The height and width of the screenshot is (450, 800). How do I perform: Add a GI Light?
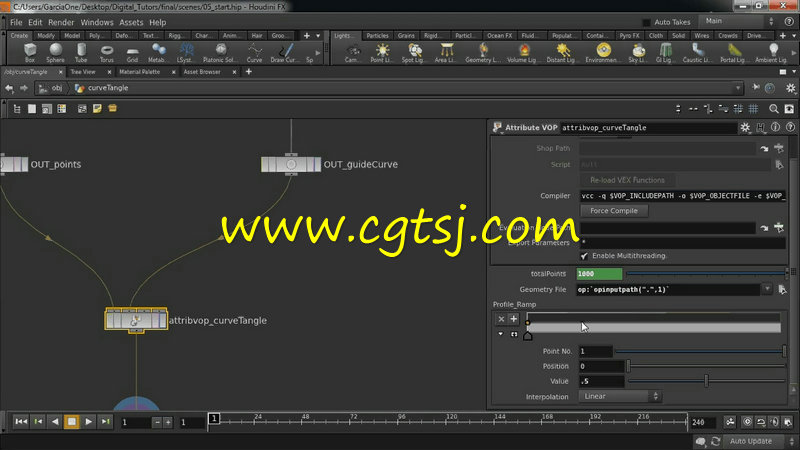point(665,53)
